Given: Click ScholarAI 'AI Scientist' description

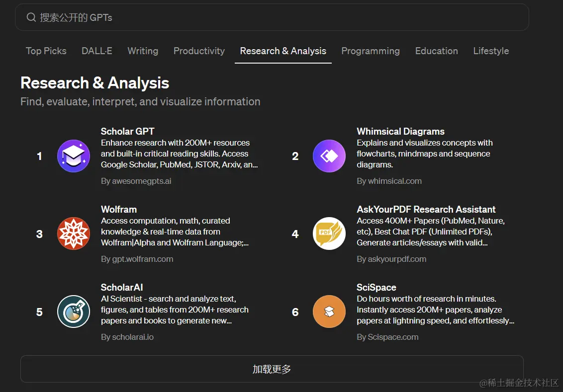Looking at the screenshot, I should [x=175, y=310].
